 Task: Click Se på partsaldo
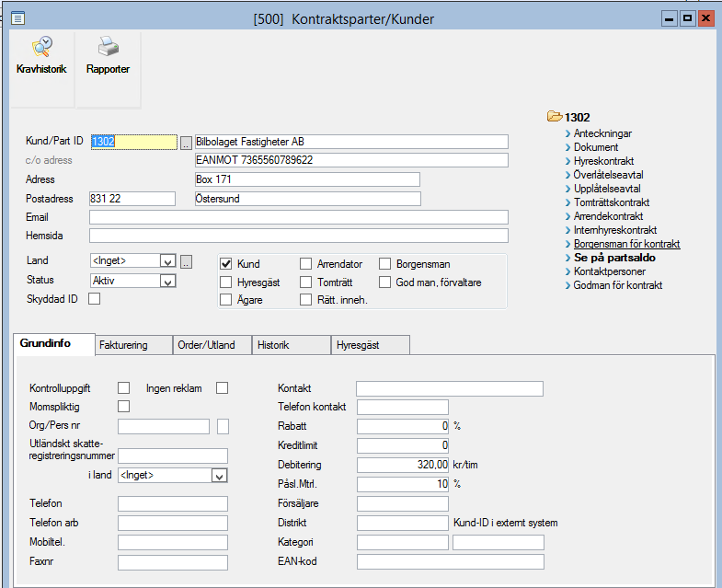[614, 258]
